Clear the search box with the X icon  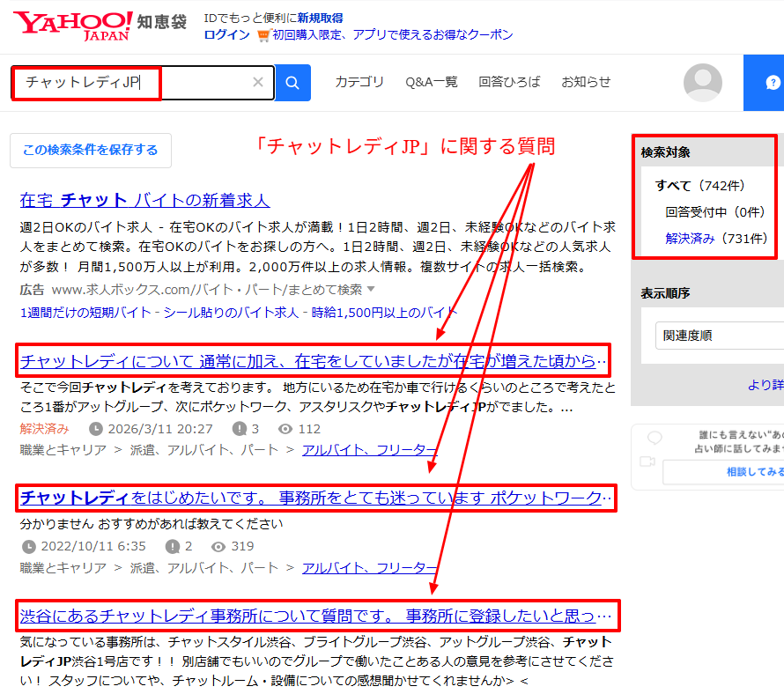tap(257, 82)
